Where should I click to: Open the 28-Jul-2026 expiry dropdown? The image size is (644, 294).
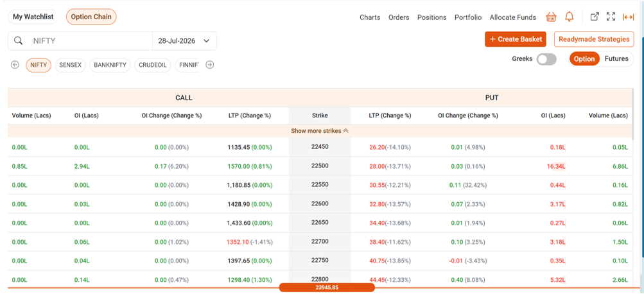point(184,40)
